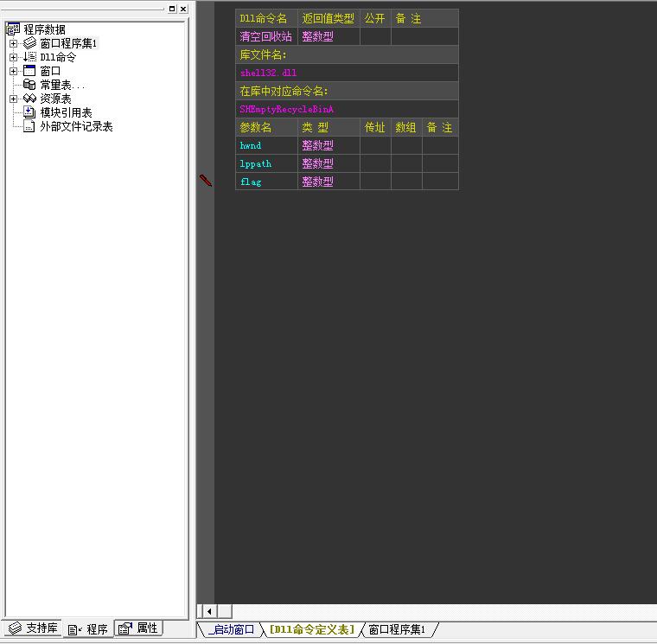Select 窗口程序集1 in the tree
The height and width of the screenshot is (644, 657).
point(68,43)
